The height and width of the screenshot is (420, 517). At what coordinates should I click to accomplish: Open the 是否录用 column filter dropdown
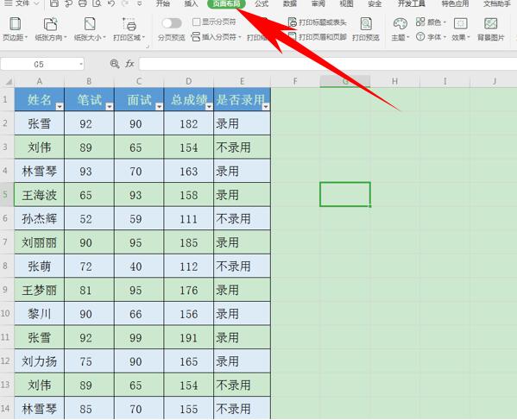click(266, 106)
